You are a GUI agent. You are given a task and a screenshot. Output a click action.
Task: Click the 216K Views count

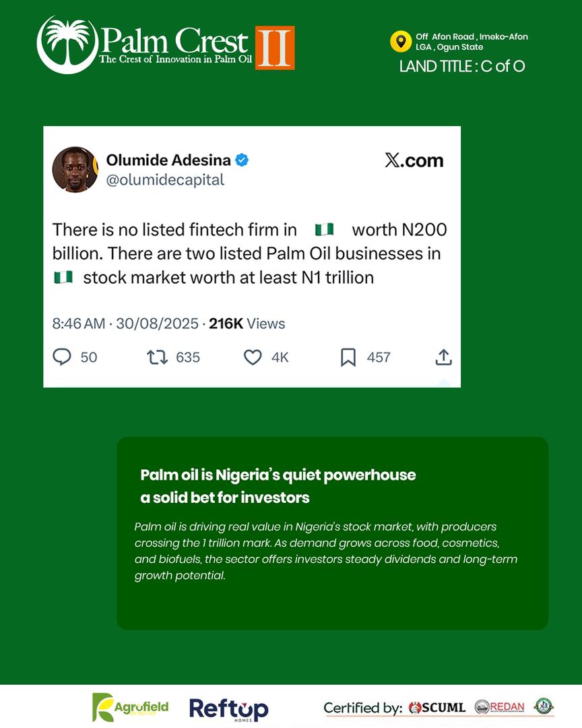click(247, 324)
